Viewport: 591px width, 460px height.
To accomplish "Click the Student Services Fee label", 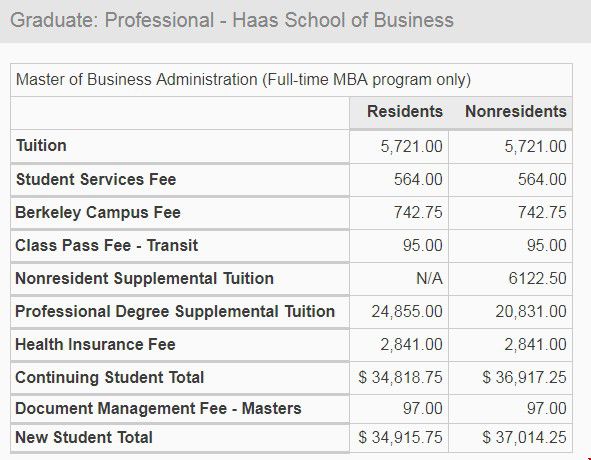I will click(96, 179).
